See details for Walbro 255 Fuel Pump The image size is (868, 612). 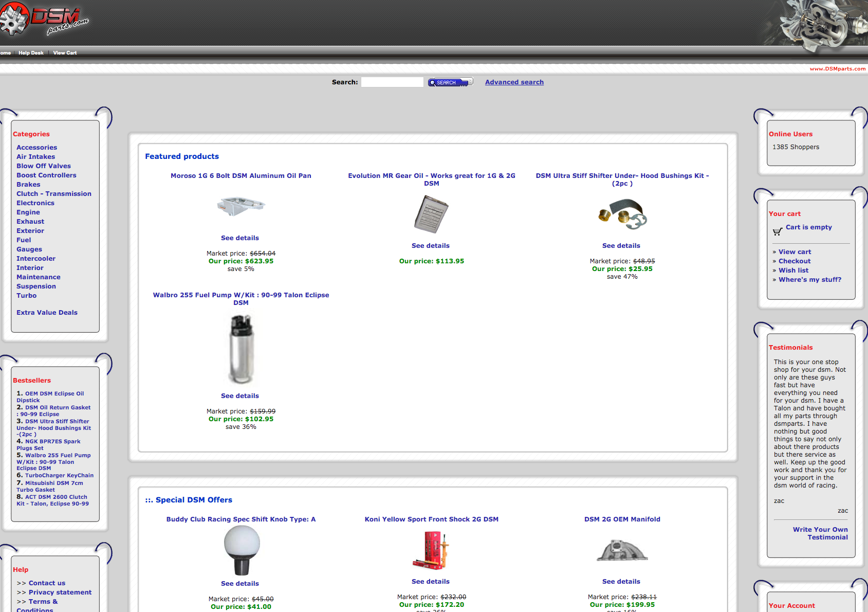click(x=240, y=396)
